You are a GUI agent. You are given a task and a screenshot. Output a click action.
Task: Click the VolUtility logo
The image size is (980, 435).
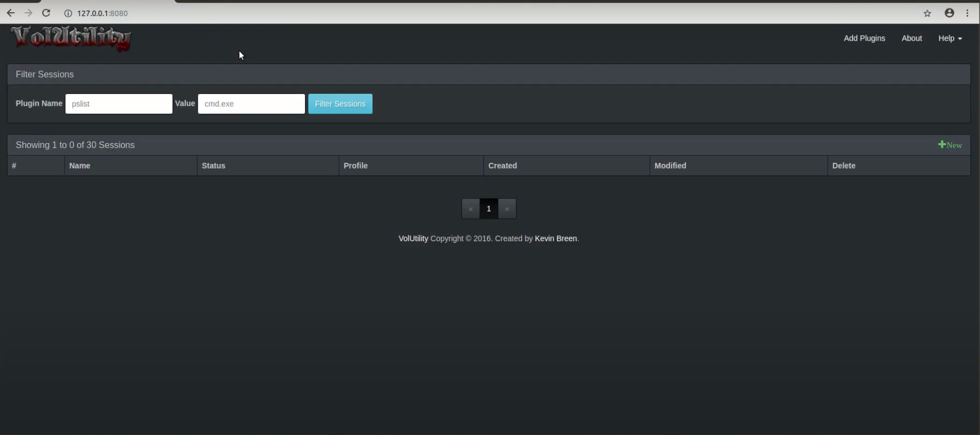click(x=71, y=38)
